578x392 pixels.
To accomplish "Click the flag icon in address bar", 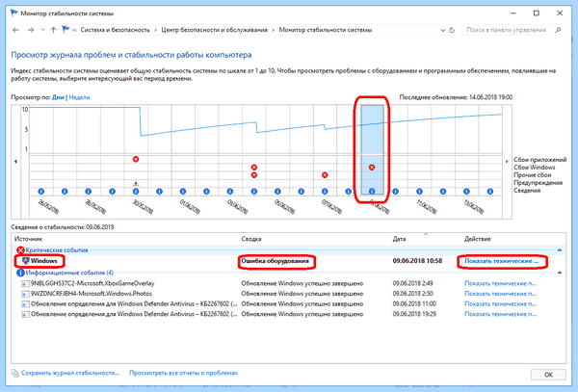I will (66, 30).
